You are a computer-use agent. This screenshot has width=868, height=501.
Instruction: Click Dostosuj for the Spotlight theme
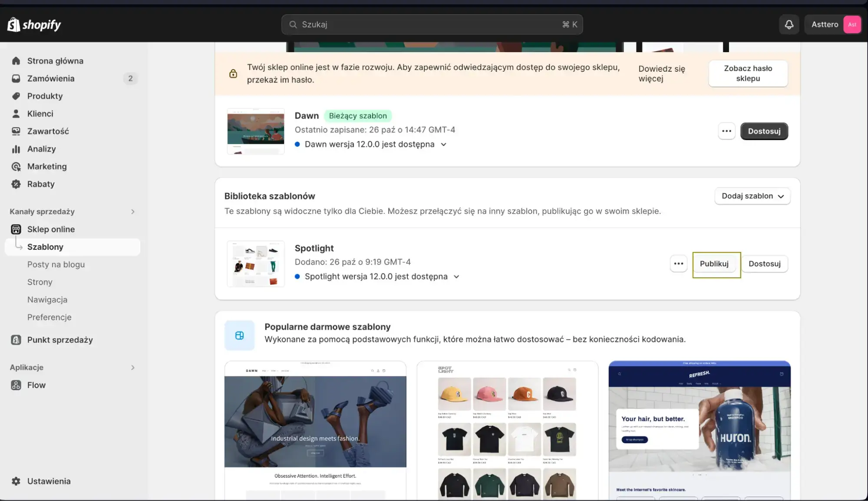pos(765,264)
